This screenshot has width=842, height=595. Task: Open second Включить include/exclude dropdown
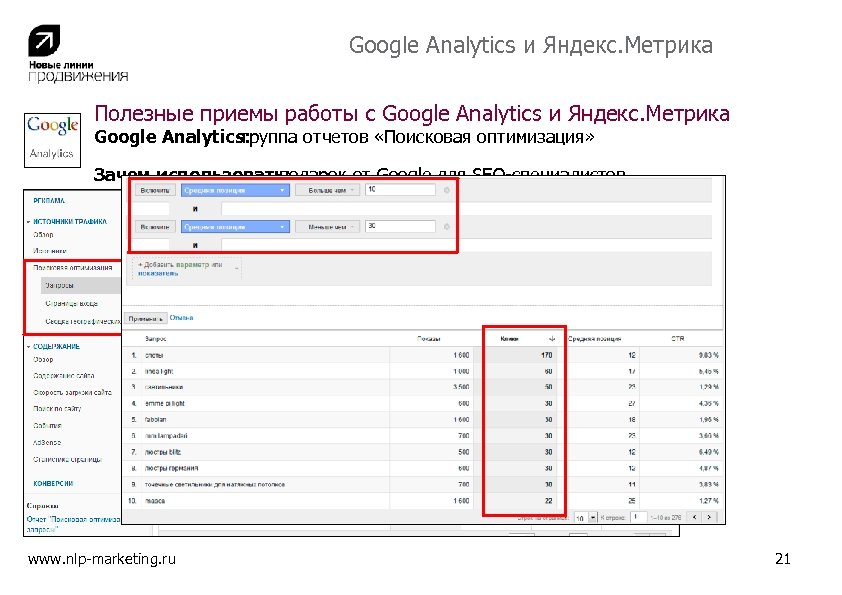(155, 227)
